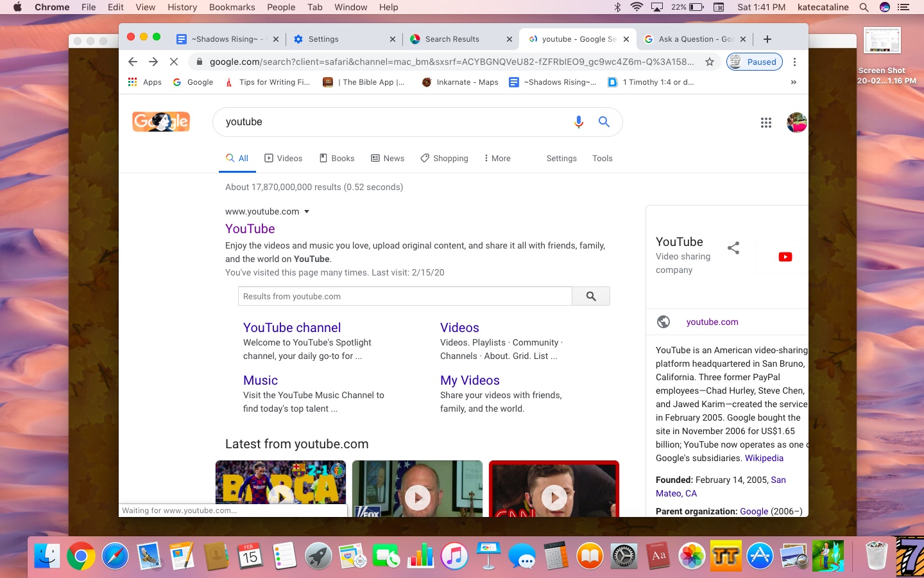
Task: Open the YouTube main result link
Action: pos(250,229)
